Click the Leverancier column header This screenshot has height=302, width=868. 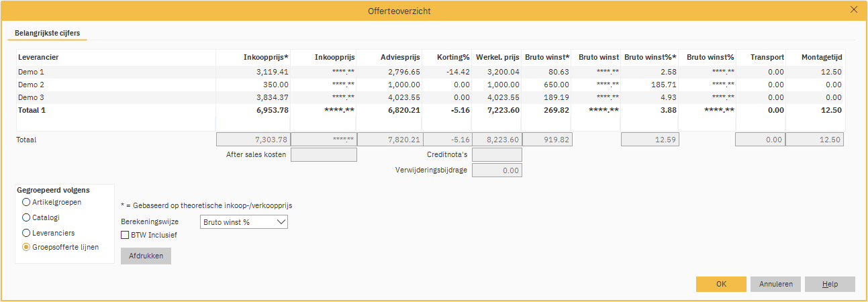pos(38,58)
